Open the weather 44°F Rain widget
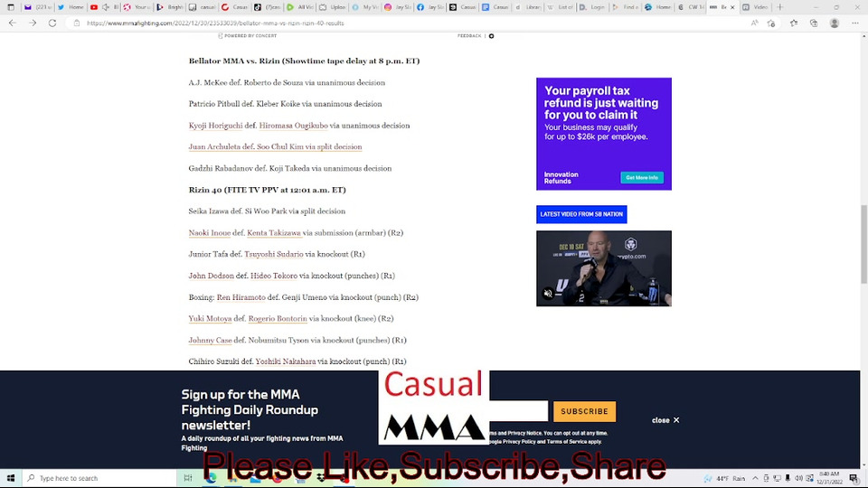868x488 pixels. (x=724, y=478)
